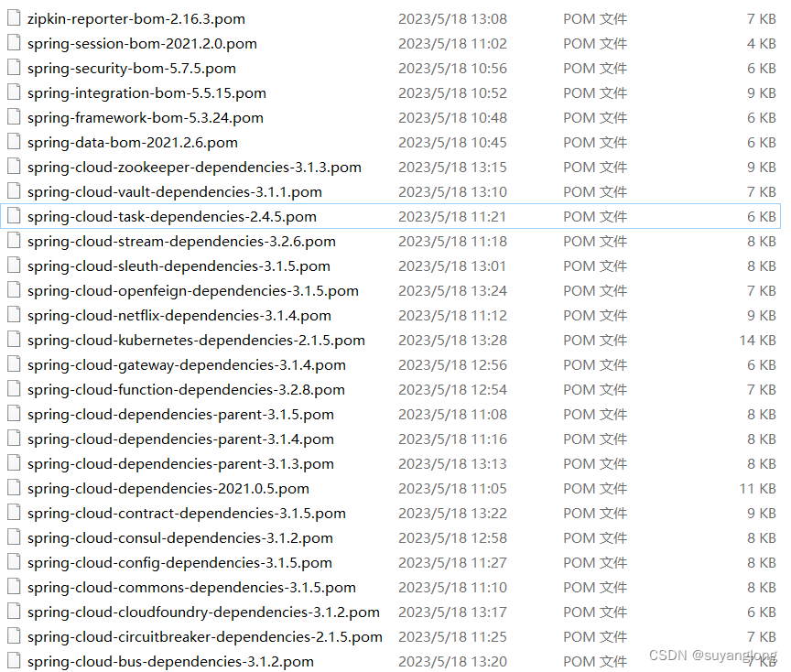The image size is (791, 672).
Task: Select file name spring-cloud-dependencies-parent-3.1.3.pom
Action: pyautogui.click(x=180, y=464)
